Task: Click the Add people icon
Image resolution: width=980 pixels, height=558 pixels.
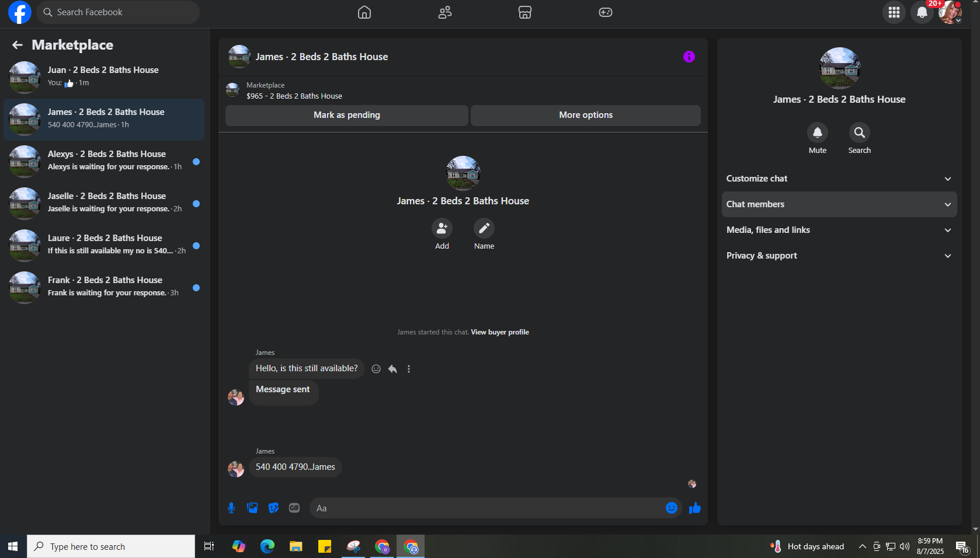Action: coord(442,228)
